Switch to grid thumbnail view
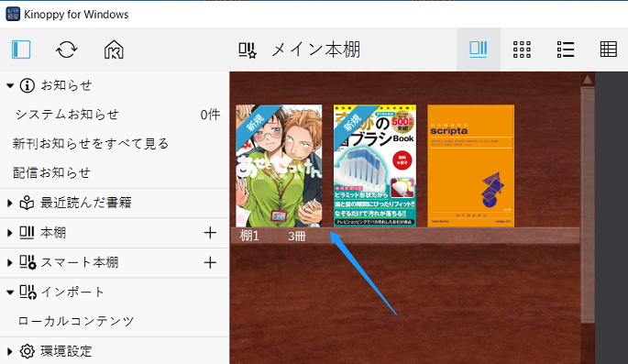Viewport: 628px width, 364px height. pyautogui.click(x=522, y=50)
